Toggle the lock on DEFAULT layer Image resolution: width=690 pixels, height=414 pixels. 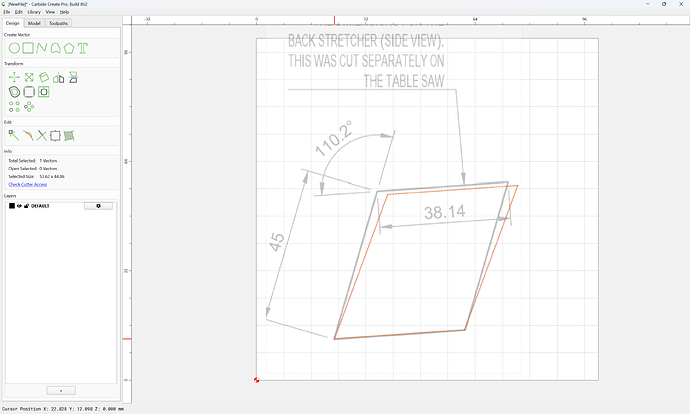pos(26,206)
